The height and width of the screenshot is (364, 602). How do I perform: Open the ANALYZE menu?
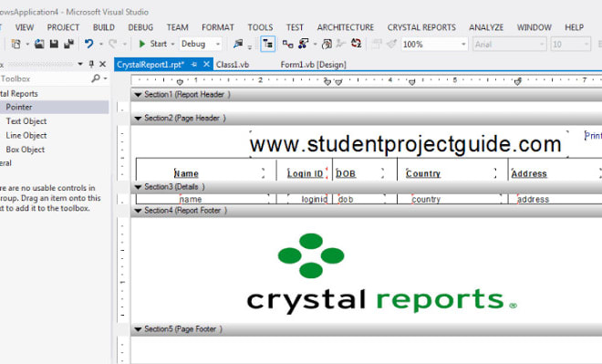tap(486, 27)
